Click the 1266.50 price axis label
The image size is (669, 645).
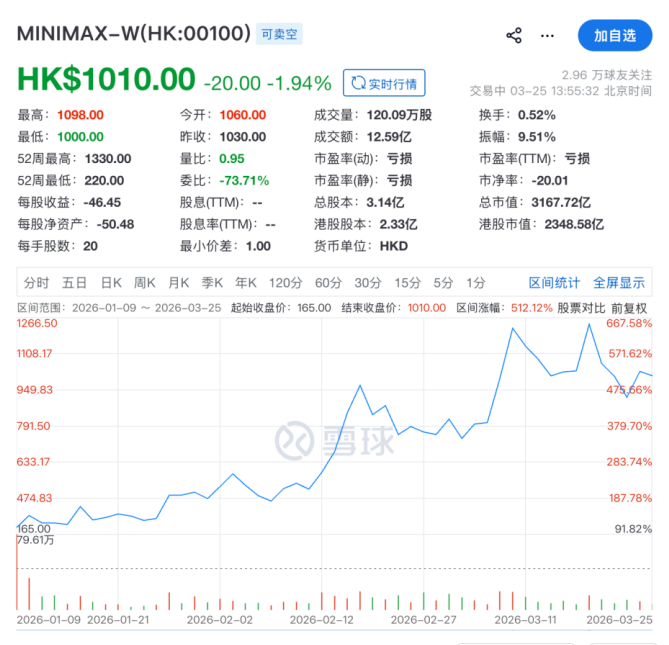coord(37,323)
